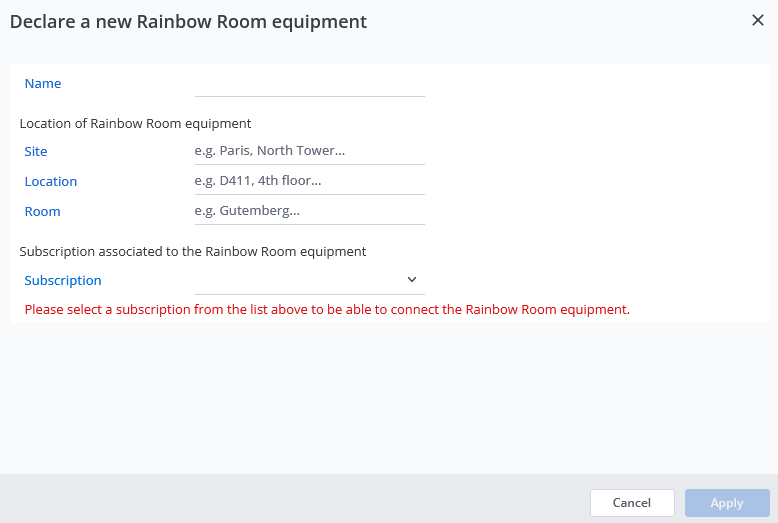Viewport: 778px width, 523px height.
Task: Click the empty area below the form
Action: click(x=388, y=400)
